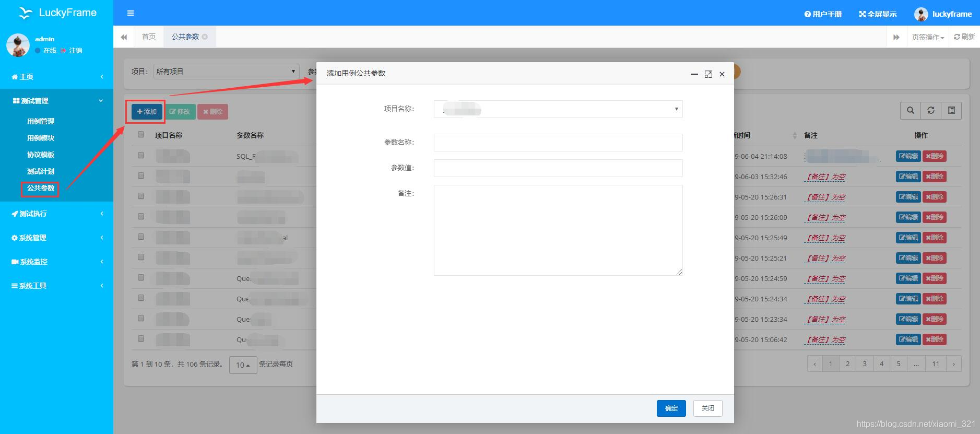The height and width of the screenshot is (434, 980).
Task: Open the 项目 所有项目 filter dropdown
Action: pos(227,72)
